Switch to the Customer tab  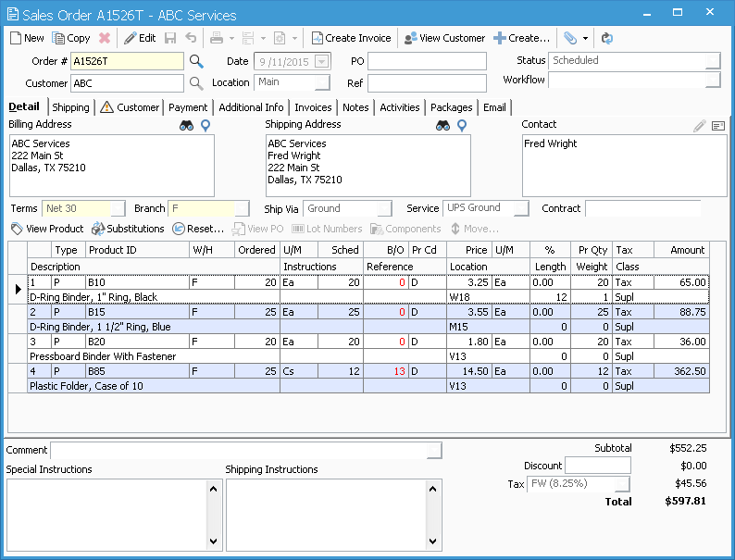click(x=130, y=107)
